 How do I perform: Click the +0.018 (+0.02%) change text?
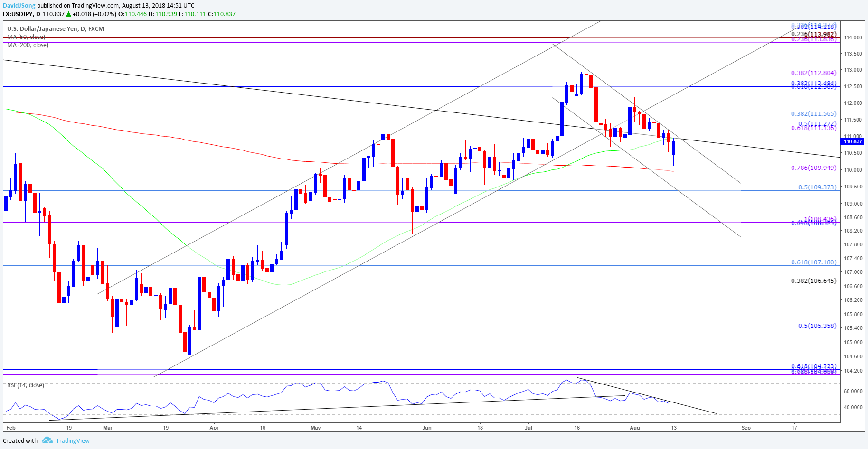[x=94, y=14]
